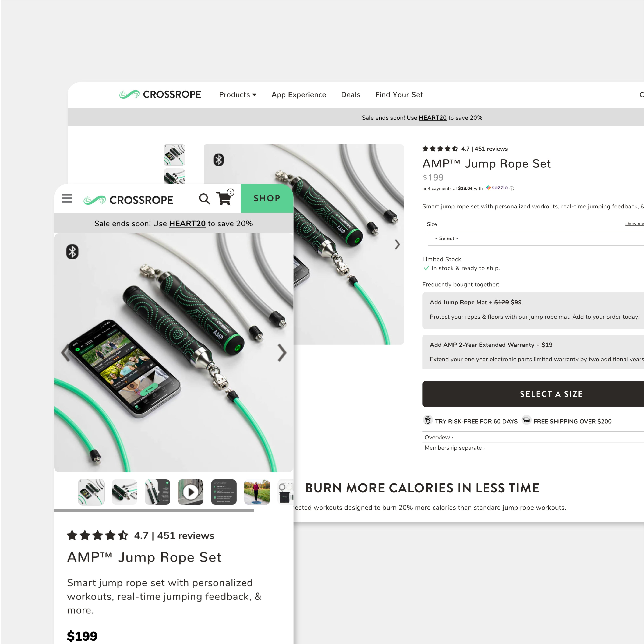644x644 pixels.
Task: Click the Sezzle info icon
Action: click(512, 188)
